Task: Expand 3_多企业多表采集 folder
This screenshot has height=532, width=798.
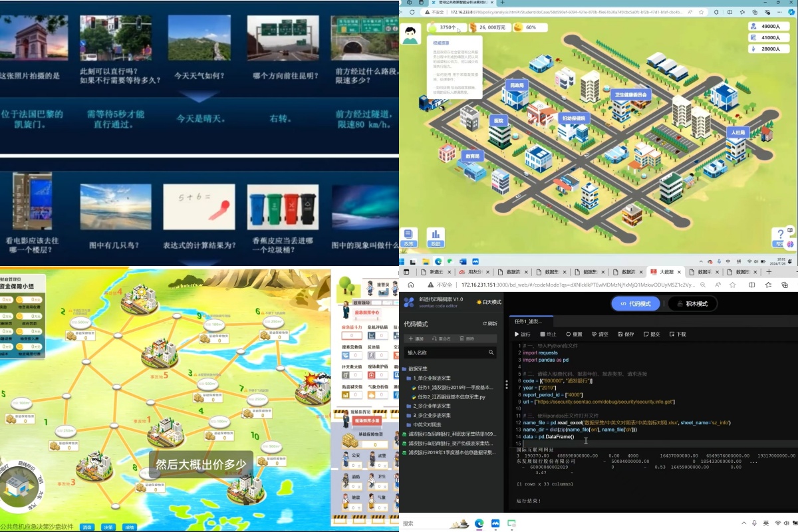Action: (431, 416)
